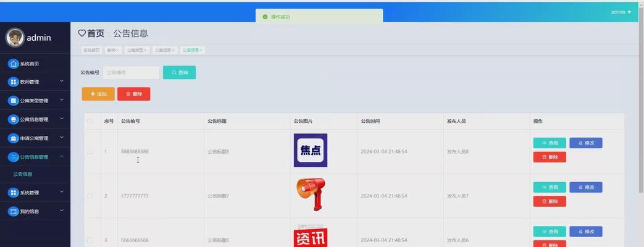Click the cell 发布人员7
Image resolution: width=644 pixels, height=247 pixels.
(x=458, y=196)
